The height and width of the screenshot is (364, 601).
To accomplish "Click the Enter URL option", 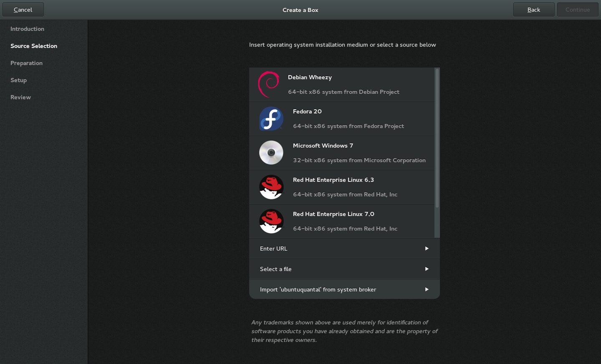I will pos(344,249).
